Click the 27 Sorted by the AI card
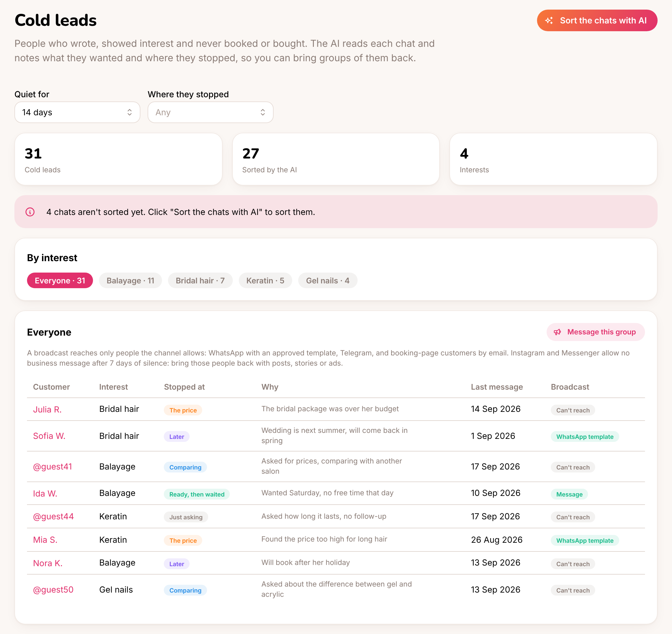The width and height of the screenshot is (672, 634). point(336,159)
